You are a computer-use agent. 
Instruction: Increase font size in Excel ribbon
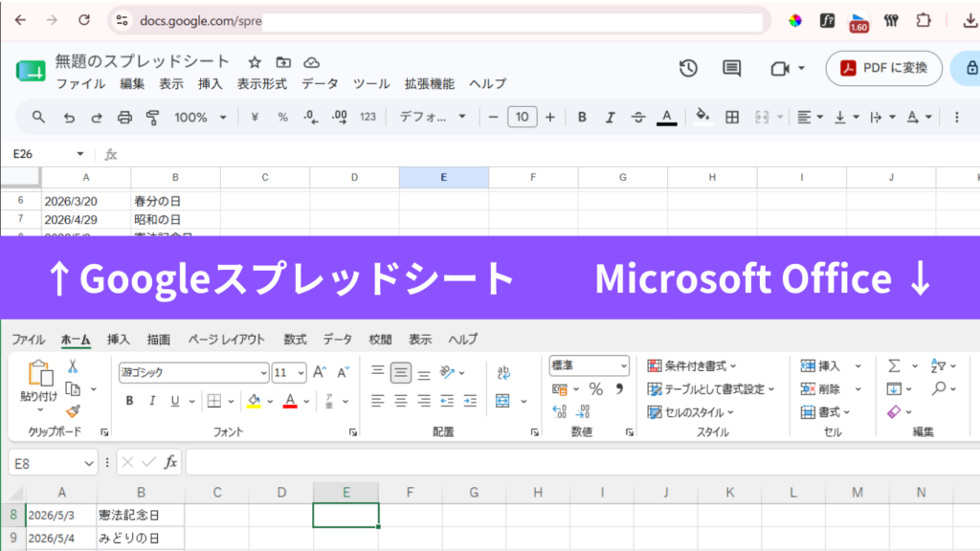[320, 372]
